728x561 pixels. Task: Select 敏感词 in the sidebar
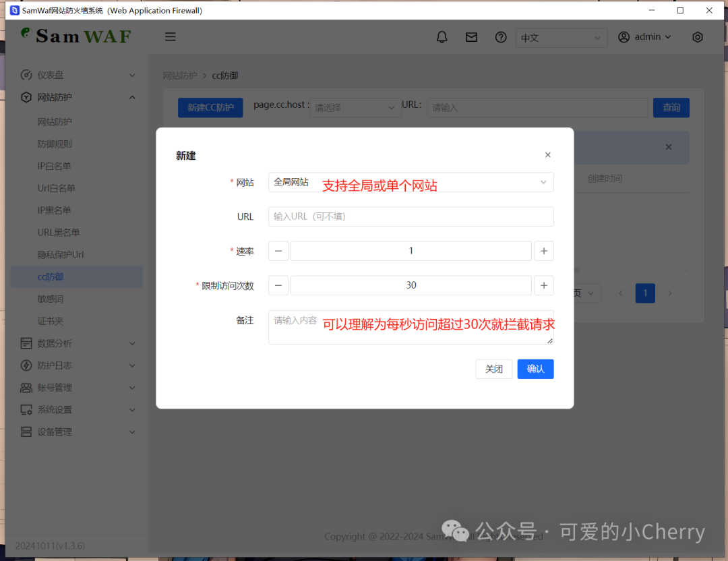pos(77,299)
